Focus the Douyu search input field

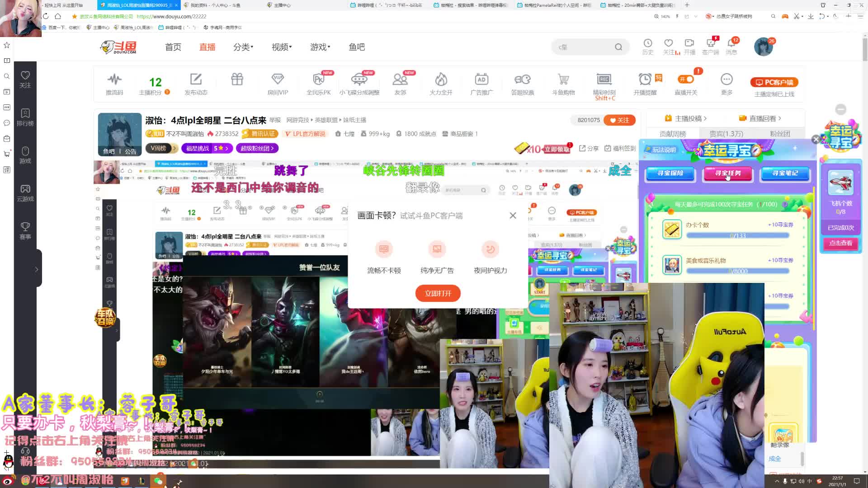583,47
